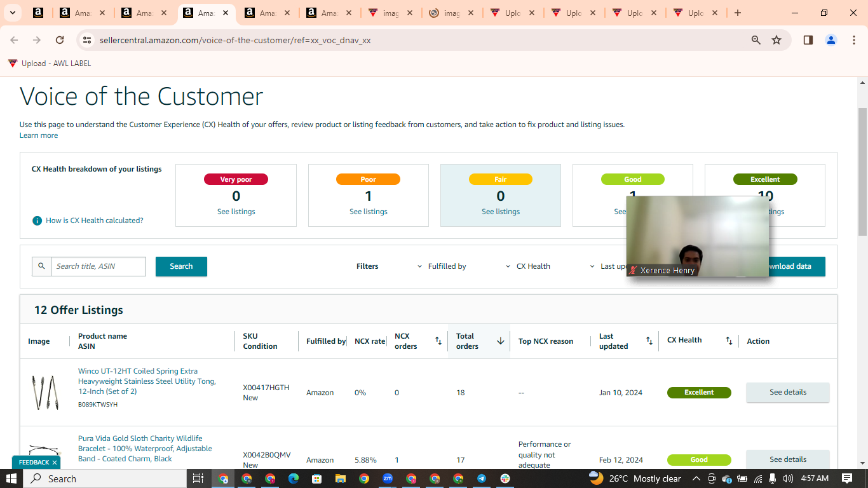Sort listings by CX Health column

729,341
